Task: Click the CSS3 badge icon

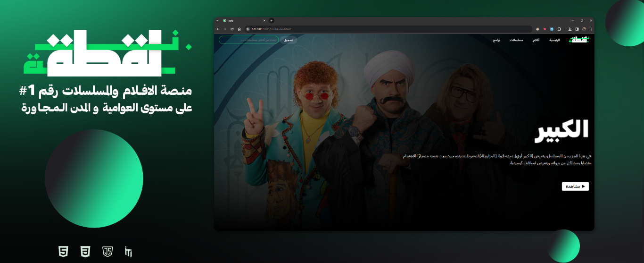Action: pyautogui.click(x=85, y=251)
